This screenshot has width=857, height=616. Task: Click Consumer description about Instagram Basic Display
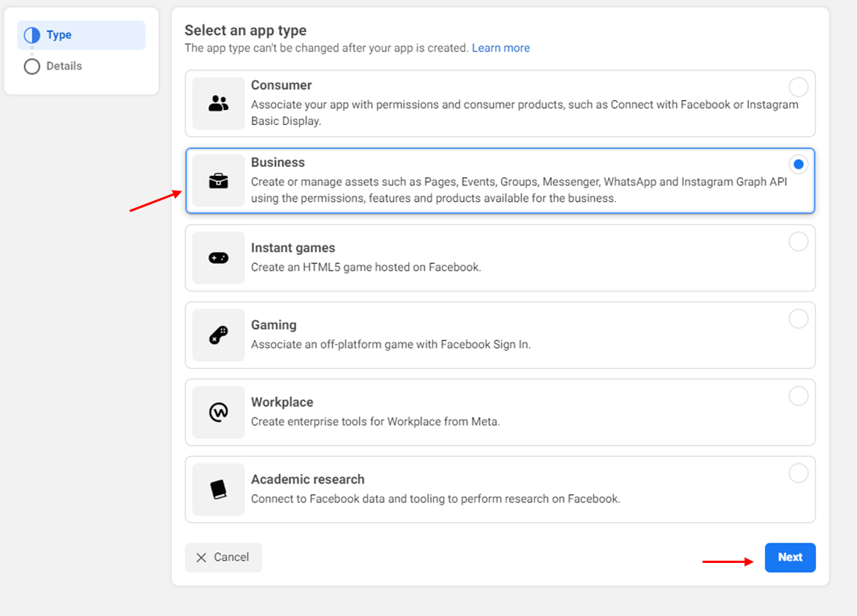click(525, 113)
